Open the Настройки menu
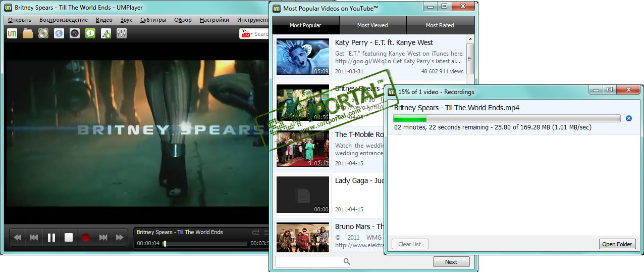Viewport: 644px width, 272px height. (x=214, y=20)
